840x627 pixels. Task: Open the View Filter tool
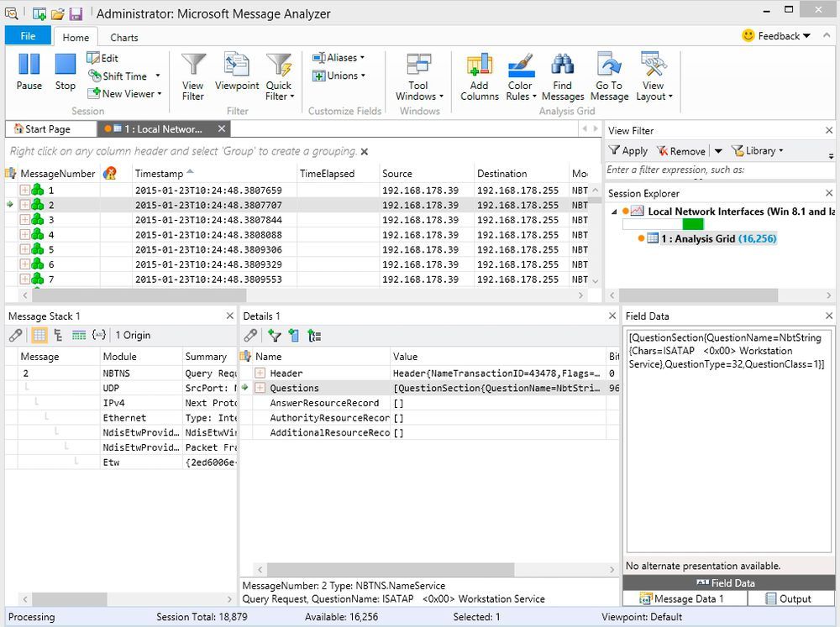coord(192,75)
